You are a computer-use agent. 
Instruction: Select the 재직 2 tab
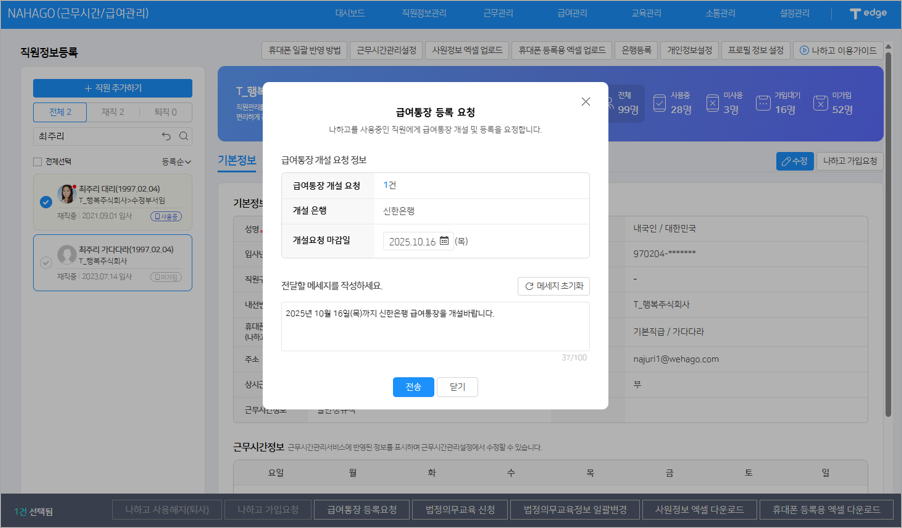113,112
